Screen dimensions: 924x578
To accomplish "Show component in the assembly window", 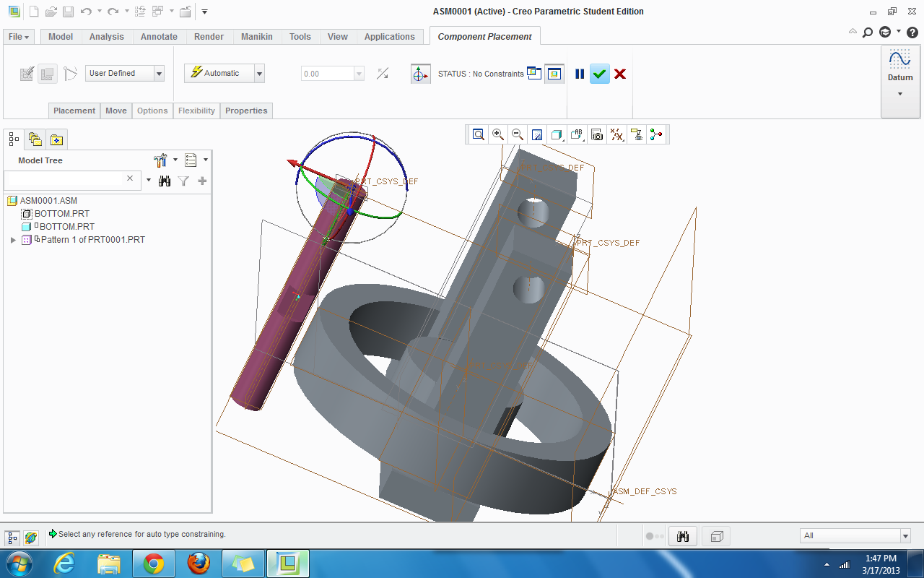I will click(x=554, y=73).
